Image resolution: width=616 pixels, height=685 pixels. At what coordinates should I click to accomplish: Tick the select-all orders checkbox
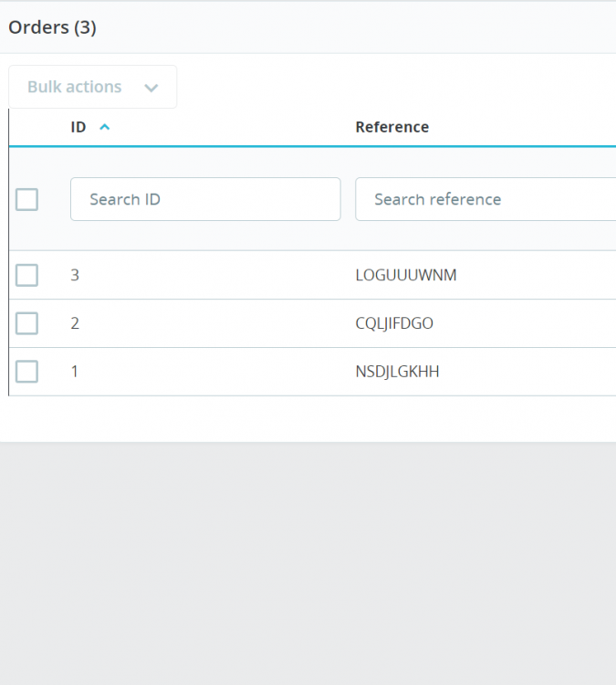[x=27, y=199]
